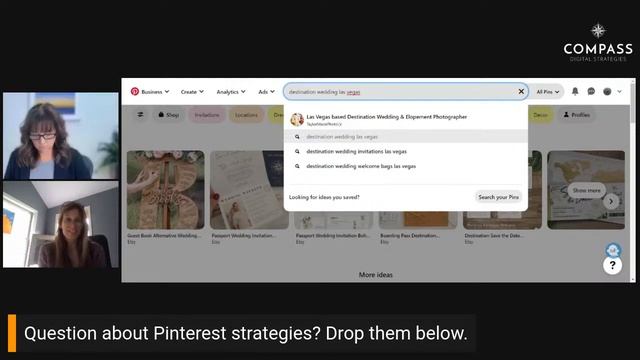Click magnifier icon beside welcome bags suggestion
This screenshot has height=360, width=640.
pyautogui.click(x=297, y=166)
